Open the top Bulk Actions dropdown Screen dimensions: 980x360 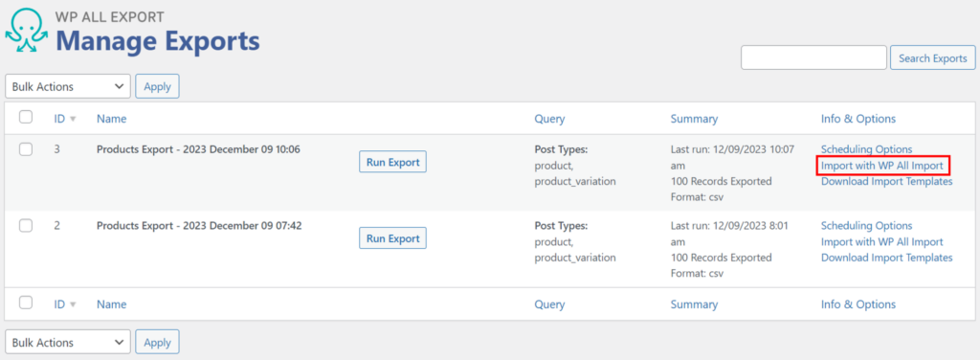68,86
